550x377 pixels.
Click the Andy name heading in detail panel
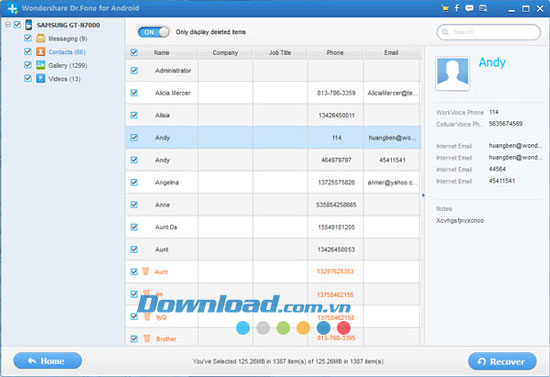click(x=492, y=62)
